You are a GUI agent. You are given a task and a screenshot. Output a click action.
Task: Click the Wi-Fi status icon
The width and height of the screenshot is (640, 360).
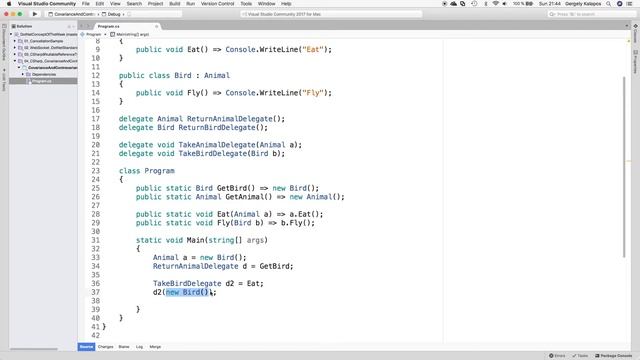click(x=496, y=4)
